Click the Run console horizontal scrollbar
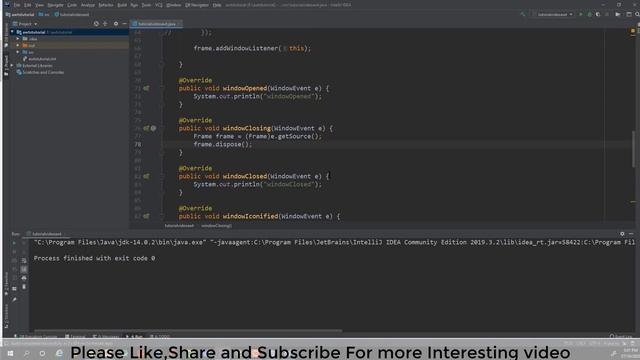 pos(188,331)
